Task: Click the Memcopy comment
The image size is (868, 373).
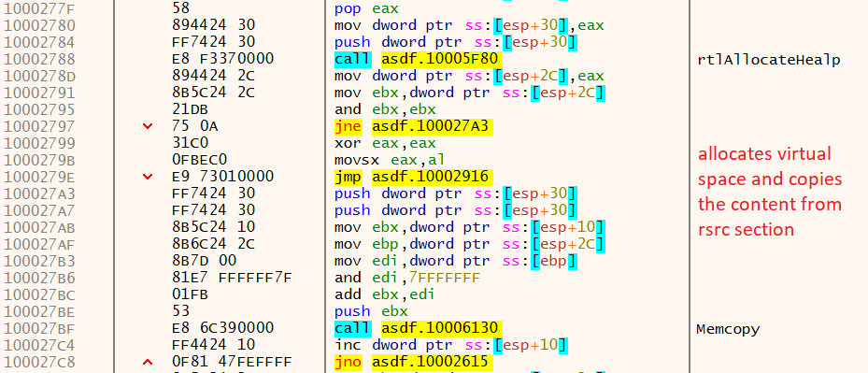Action: click(x=728, y=329)
